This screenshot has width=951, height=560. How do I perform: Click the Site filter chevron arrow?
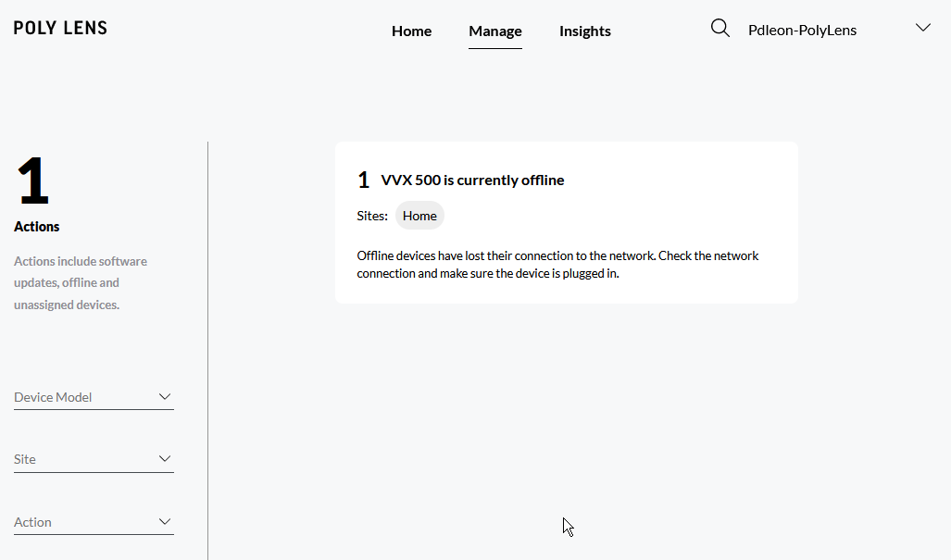[x=165, y=459]
